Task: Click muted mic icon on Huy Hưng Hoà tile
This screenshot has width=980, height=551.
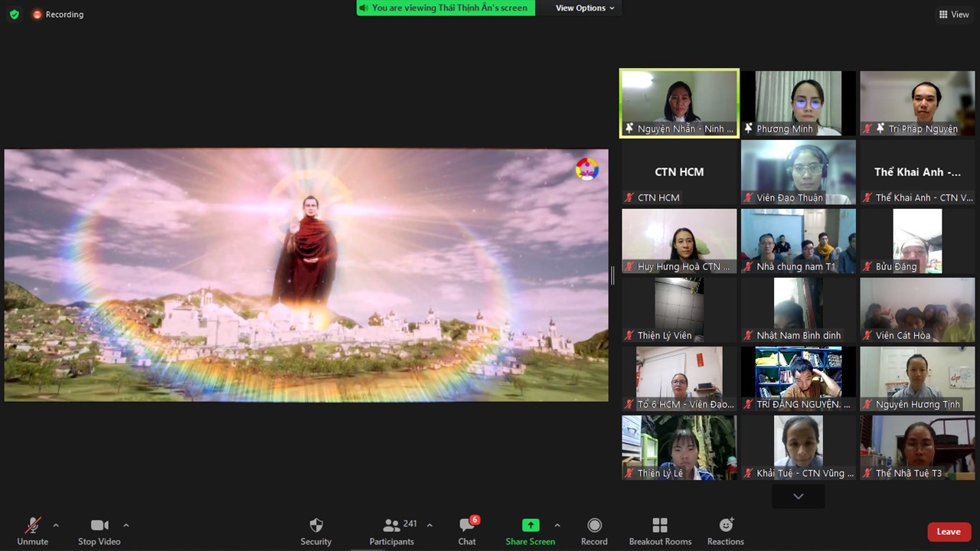Action: click(x=629, y=266)
